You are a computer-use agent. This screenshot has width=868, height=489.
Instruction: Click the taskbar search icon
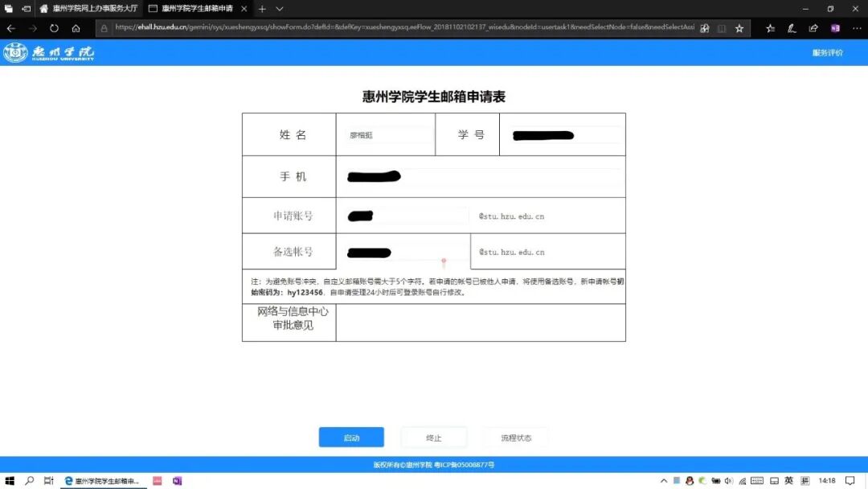pos(30,481)
